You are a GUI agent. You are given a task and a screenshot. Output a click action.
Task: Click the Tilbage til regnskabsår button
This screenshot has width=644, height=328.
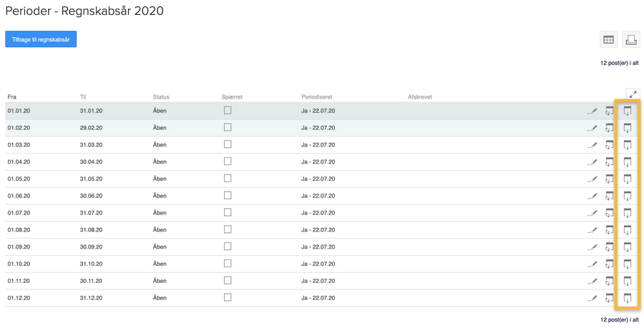[41, 39]
